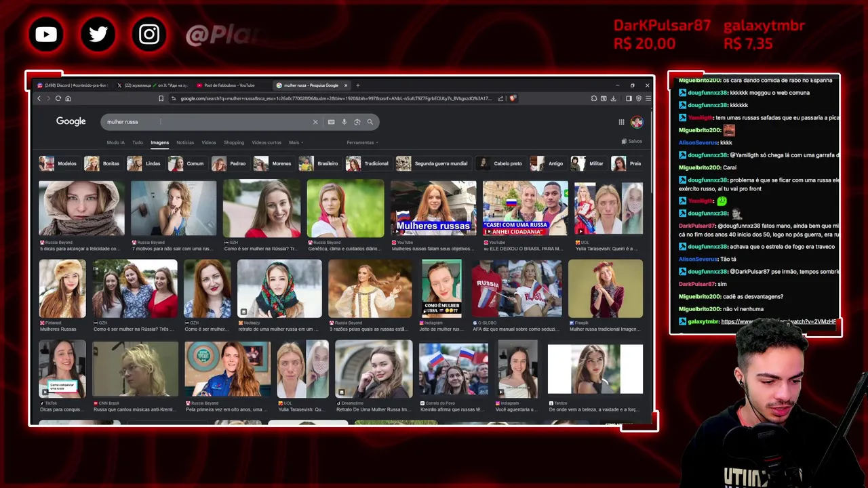Open the browser home icon
Viewport: 868px width, 488px height.
68,98
